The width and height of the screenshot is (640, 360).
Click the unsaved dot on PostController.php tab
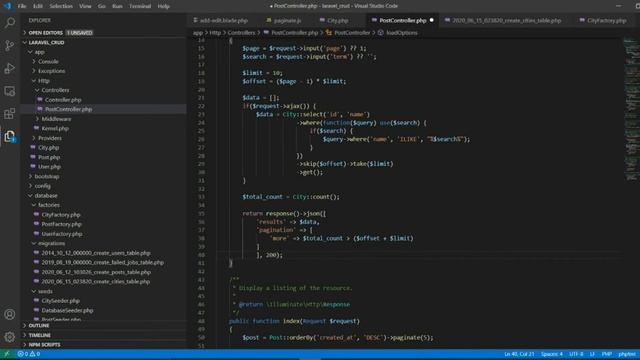tap(431, 20)
